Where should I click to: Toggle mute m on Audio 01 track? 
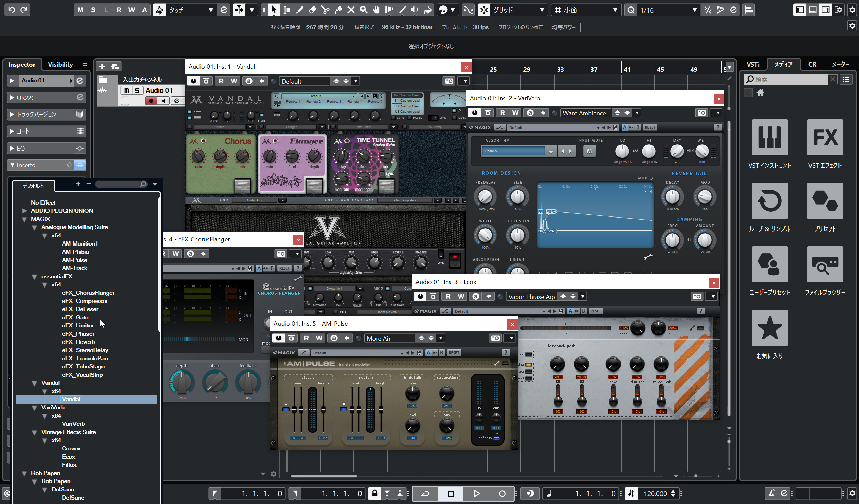tap(126, 90)
